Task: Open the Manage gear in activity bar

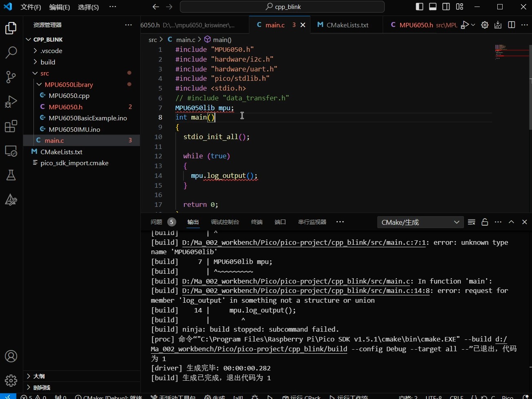Action: [x=11, y=381]
